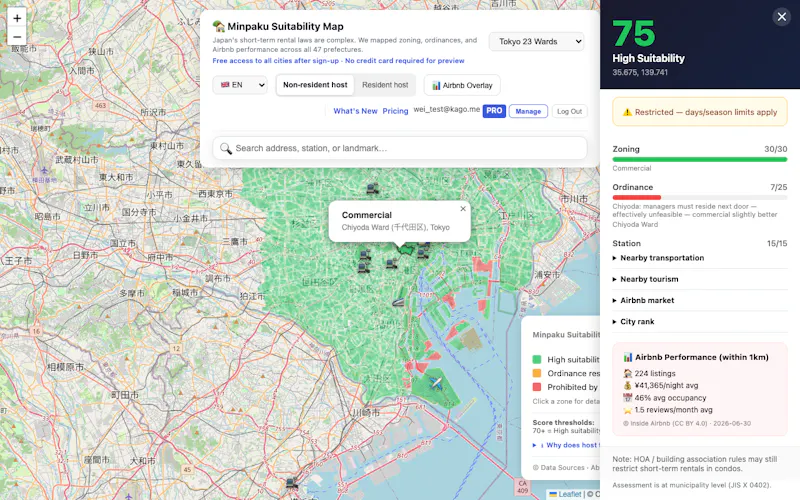This screenshot has height=500, width=800.
Task: Click the '46% avg occupancy' text
Action: point(670,398)
